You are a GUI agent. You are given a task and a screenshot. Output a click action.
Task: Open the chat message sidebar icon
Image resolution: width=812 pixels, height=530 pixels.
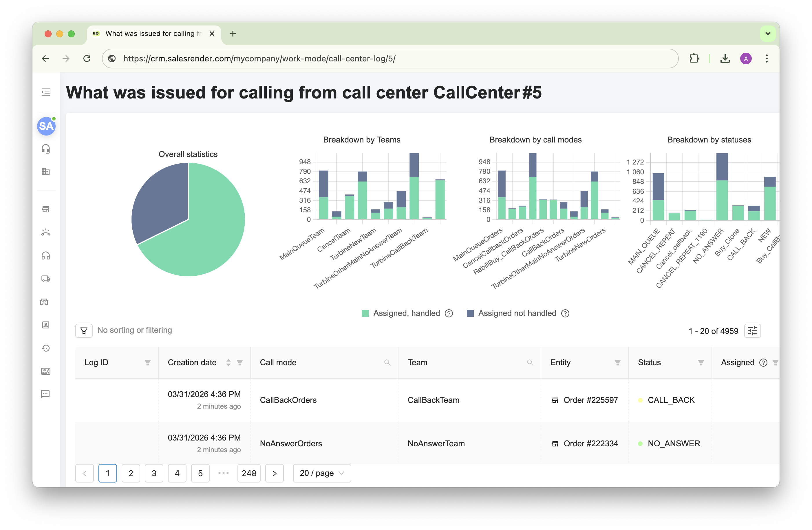coord(46,394)
